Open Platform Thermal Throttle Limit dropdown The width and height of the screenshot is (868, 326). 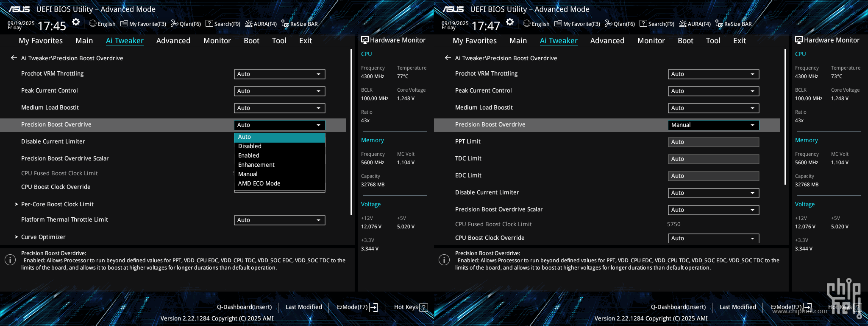pos(280,220)
